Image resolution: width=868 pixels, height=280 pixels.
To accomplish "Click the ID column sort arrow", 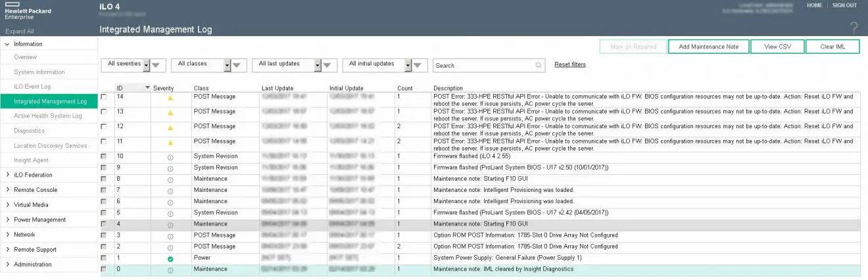I will click(x=147, y=88).
